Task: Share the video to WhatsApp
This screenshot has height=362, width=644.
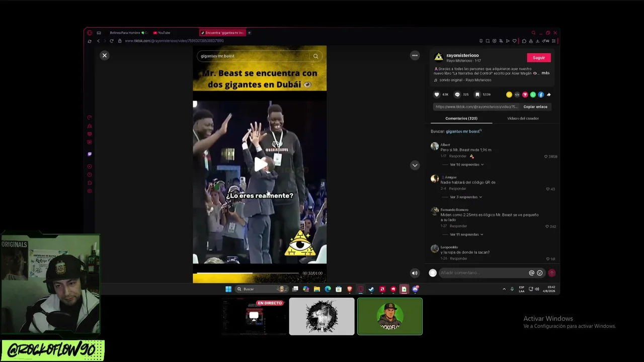Action: [x=533, y=95]
